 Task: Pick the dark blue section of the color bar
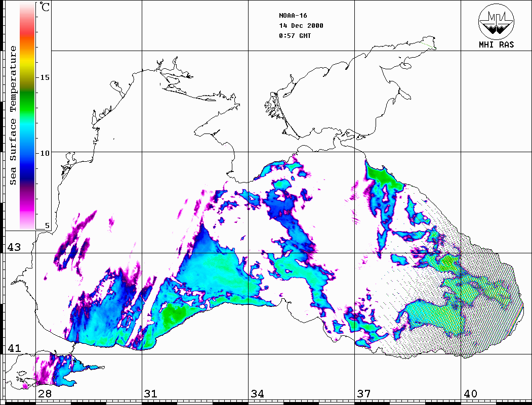[27, 173]
